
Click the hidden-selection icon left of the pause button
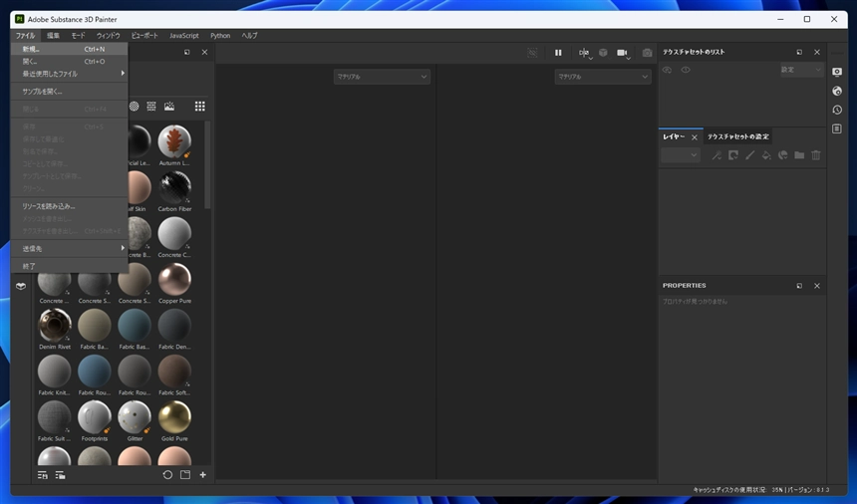point(532,53)
